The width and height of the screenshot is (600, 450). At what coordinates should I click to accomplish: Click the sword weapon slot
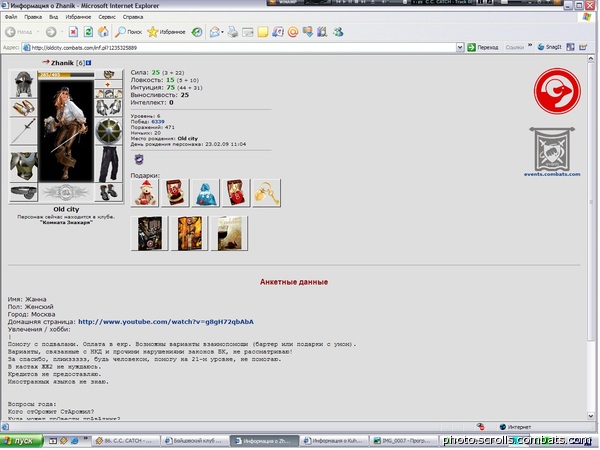pos(23,131)
